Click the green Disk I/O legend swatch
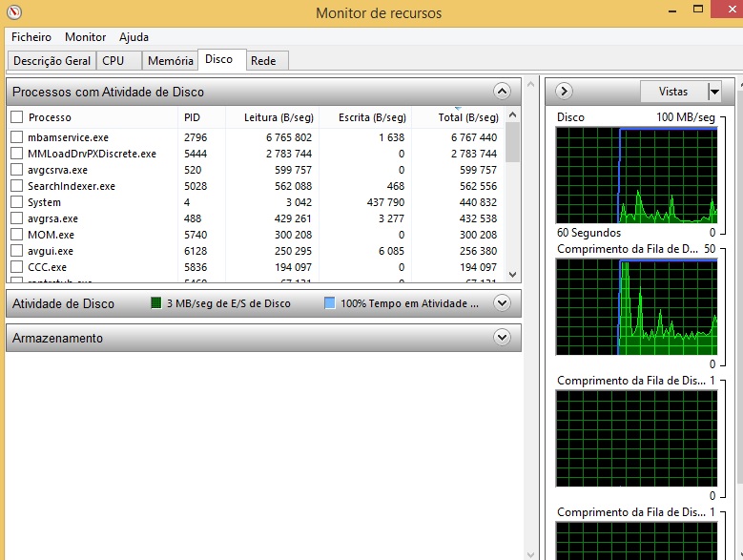Image resolution: width=743 pixels, height=560 pixels. pyautogui.click(x=156, y=303)
